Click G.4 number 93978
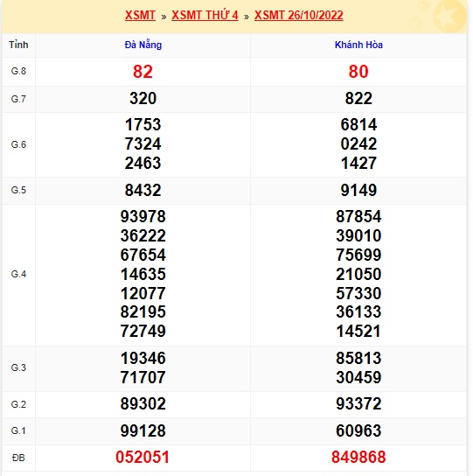The height and width of the screenshot is (476, 473). 143,216
